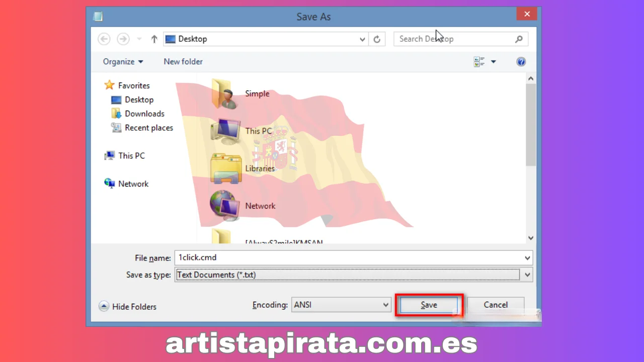
Task: Click the Save button
Action: point(429,305)
